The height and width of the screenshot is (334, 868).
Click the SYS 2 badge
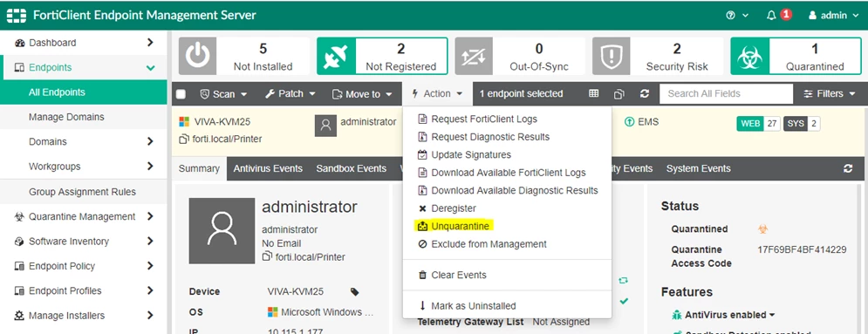(x=802, y=124)
